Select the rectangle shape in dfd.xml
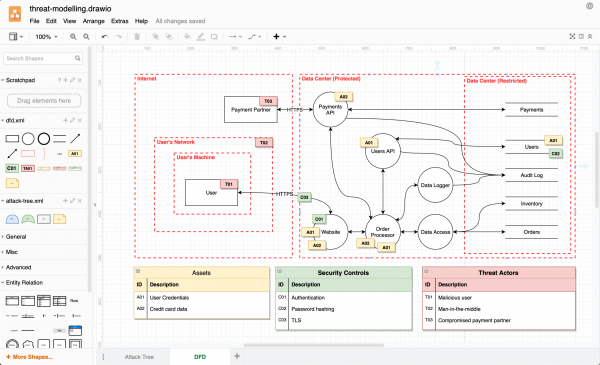 tap(12, 139)
